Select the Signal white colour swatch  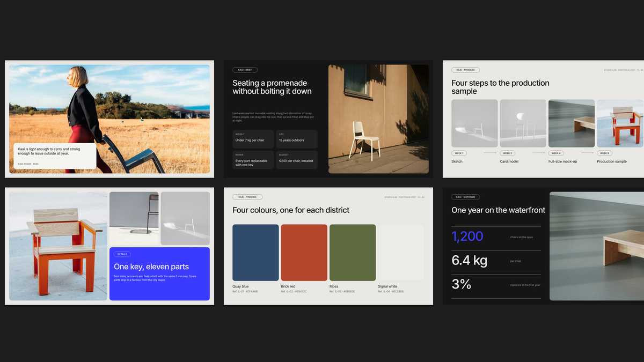click(401, 253)
